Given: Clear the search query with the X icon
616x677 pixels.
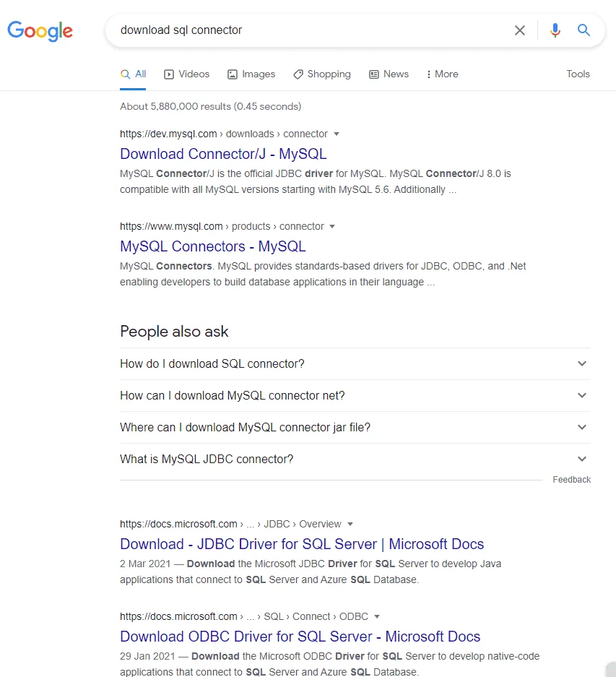Looking at the screenshot, I should [x=520, y=30].
